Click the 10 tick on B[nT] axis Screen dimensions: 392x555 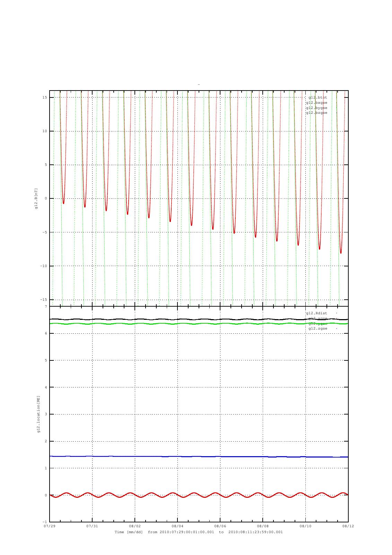tap(45, 131)
